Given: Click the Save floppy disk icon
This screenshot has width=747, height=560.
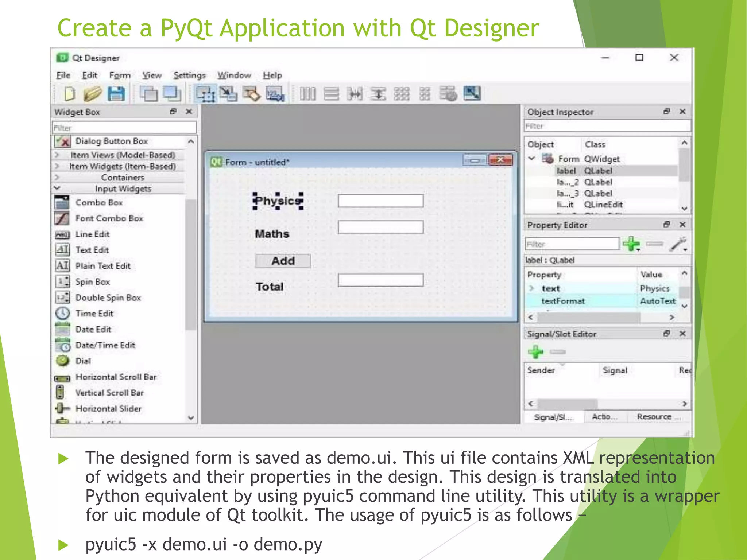Looking at the screenshot, I should [116, 94].
